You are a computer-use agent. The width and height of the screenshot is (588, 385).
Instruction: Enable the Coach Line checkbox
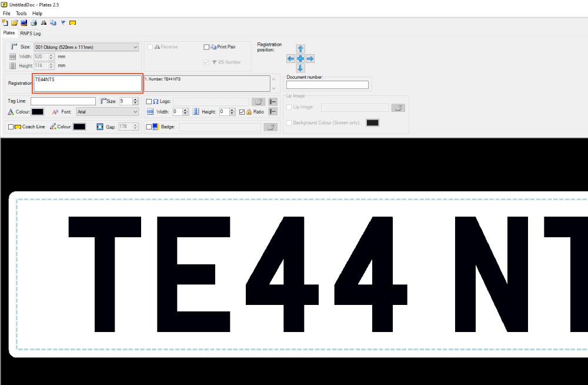[x=11, y=127]
